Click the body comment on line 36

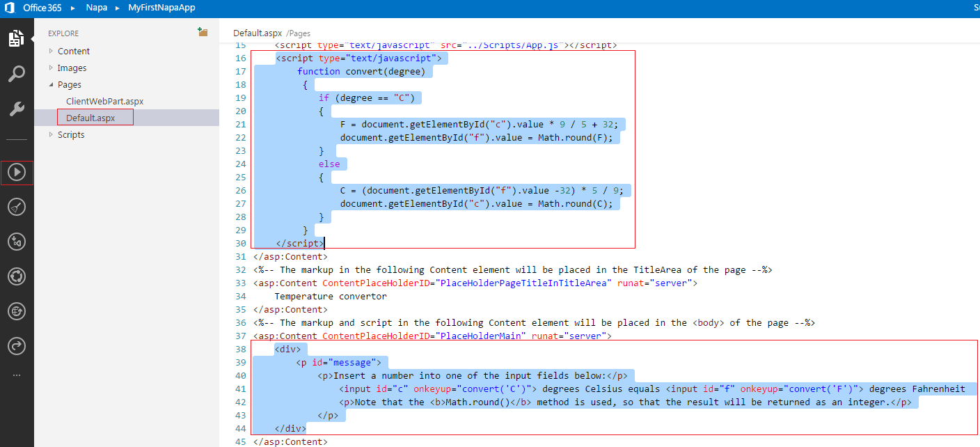coord(535,322)
